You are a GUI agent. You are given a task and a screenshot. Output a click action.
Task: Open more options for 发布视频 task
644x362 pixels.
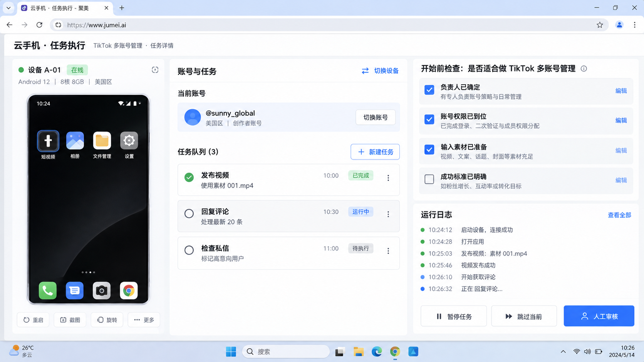coord(388,177)
